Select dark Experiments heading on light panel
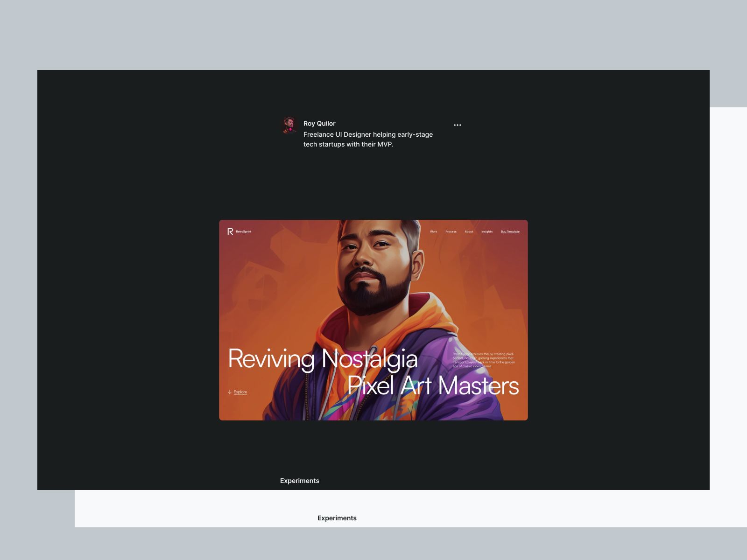Screen dimensions: 747x560 (x=337, y=518)
